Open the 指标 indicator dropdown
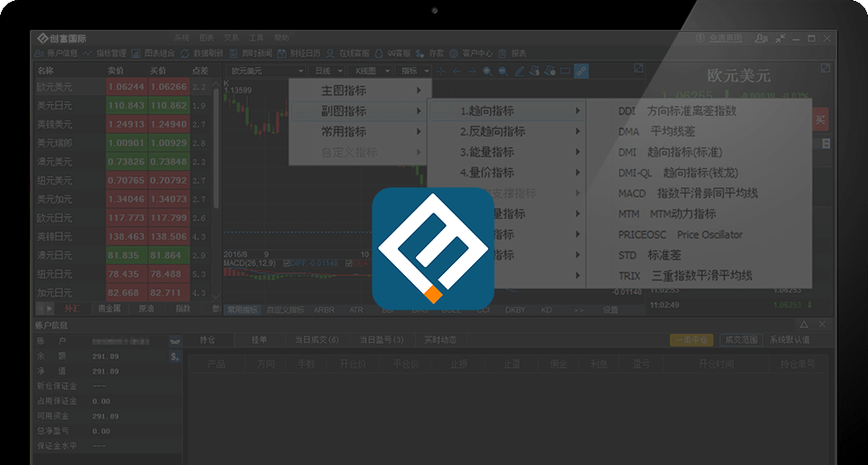The height and width of the screenshot is (465, 868). [414, 71]
